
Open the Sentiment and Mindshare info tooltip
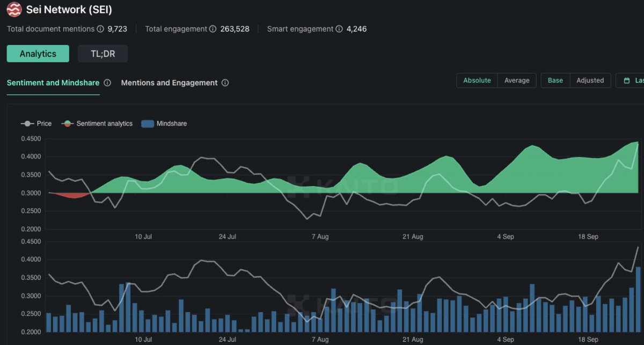107,83
